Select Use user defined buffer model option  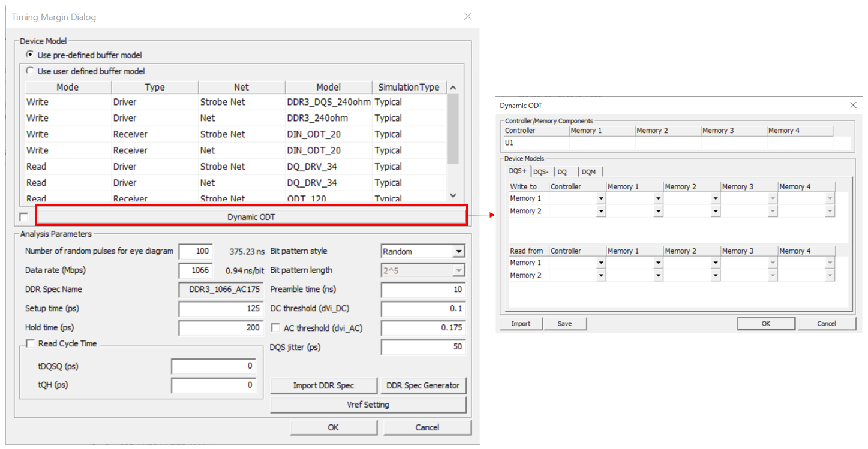(30, 71)
